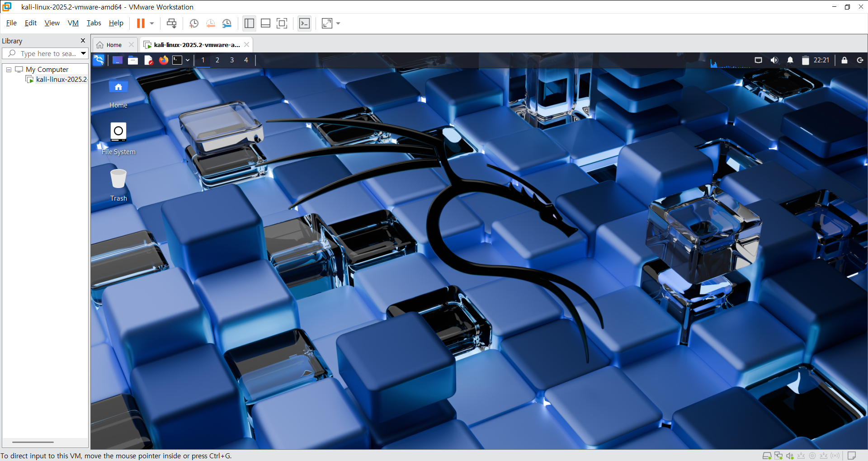The image size is (868, 461).
Task: Expand the terminal launcher dropdown arrow
Action: click(x=188, y=60)
